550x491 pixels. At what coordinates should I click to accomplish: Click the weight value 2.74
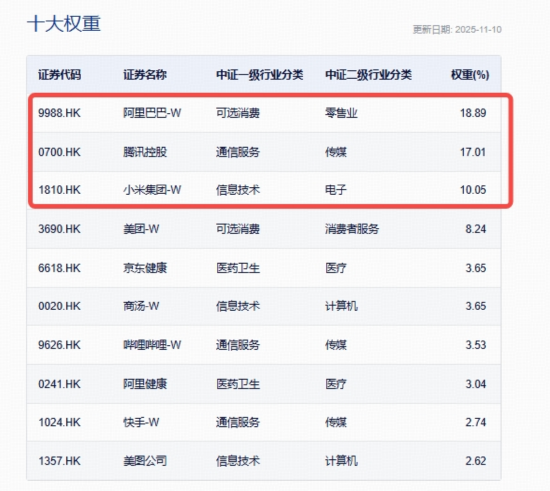(x=476, y=422)
